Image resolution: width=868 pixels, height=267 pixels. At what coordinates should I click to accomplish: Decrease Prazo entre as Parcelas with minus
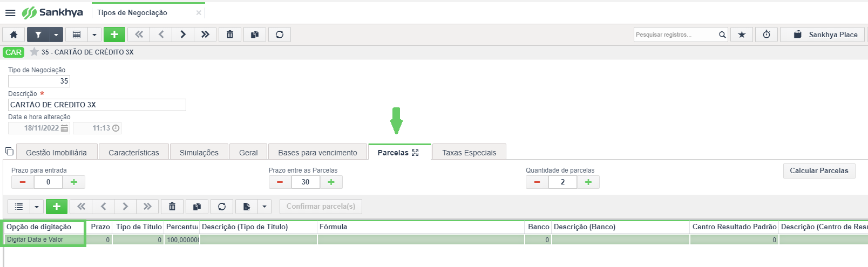(x=280, y=182)
